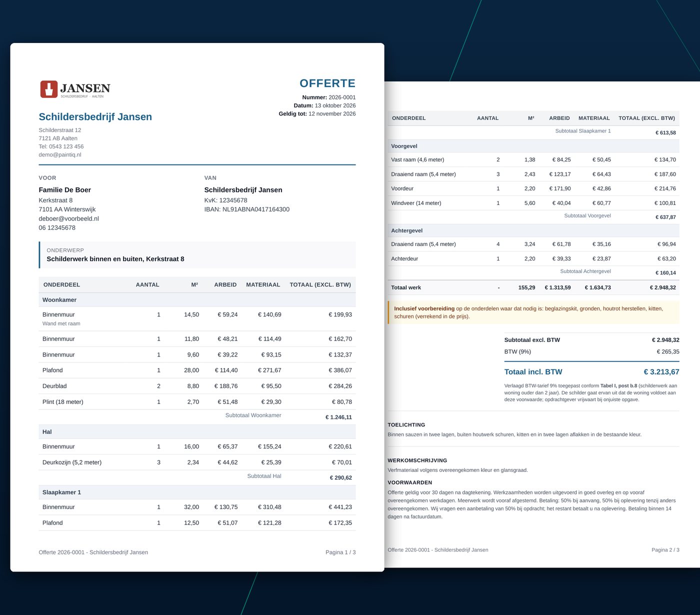
Task: Click the Inclusief voorbereiding notice
Action: 533,312
